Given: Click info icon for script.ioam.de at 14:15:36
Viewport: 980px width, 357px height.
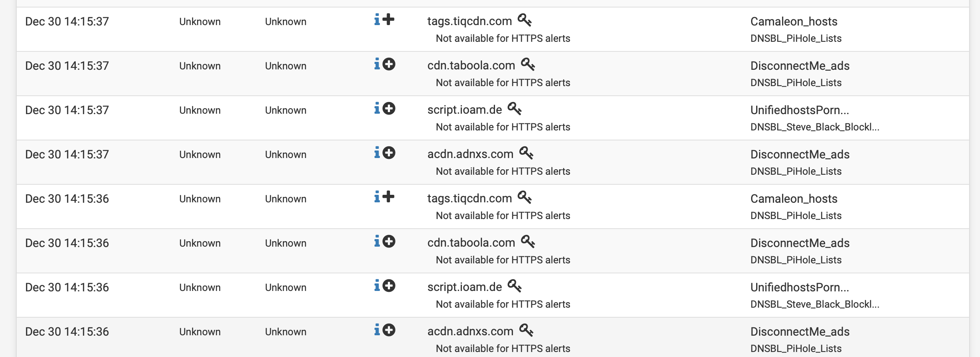Looking at the screenshot, I should (x=377, y=286).
